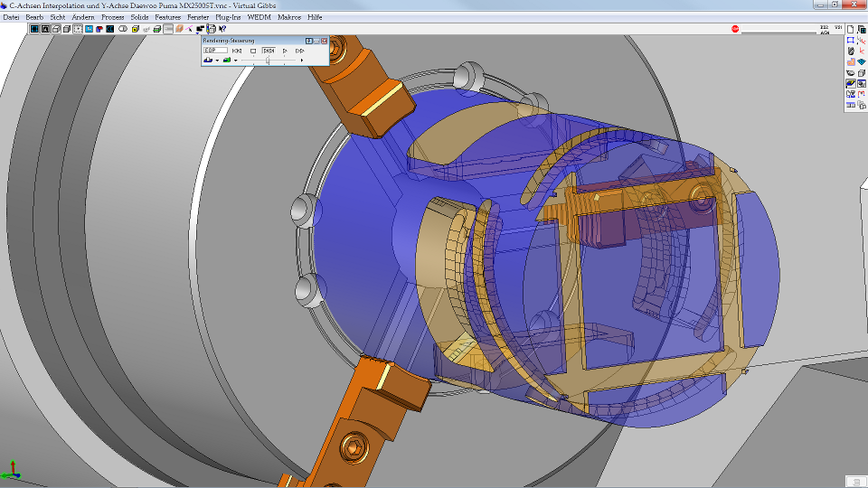
Task: Click the first dark view icon in the top toolbar
Action: point(34,29)
